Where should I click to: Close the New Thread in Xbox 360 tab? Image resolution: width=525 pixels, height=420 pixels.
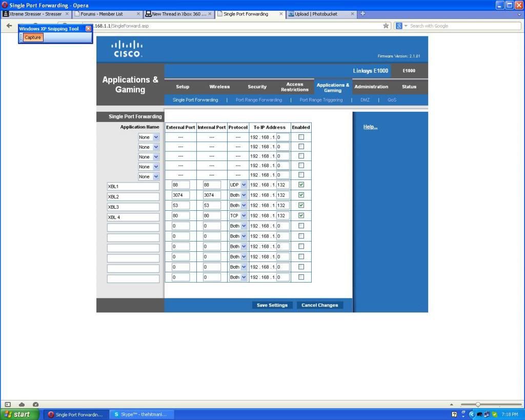click(210, 14)
